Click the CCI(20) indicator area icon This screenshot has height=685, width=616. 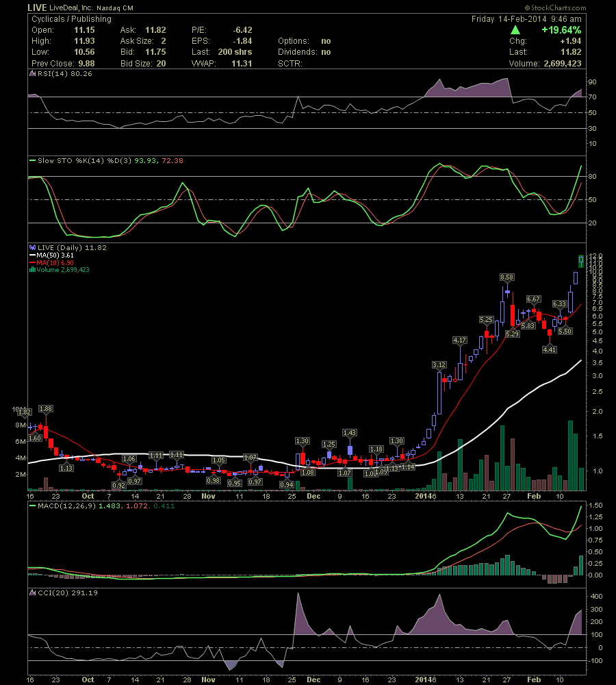pos(32,593)
